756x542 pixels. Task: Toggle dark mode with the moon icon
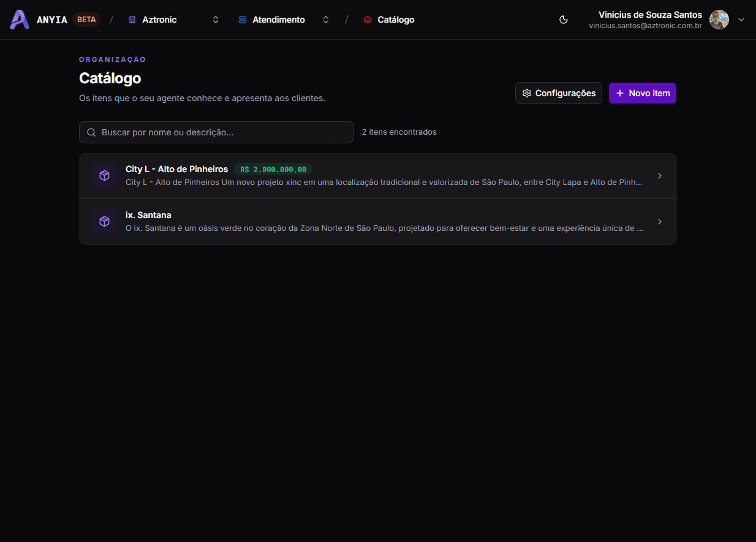pyautogui.click(x=564, y=20)
